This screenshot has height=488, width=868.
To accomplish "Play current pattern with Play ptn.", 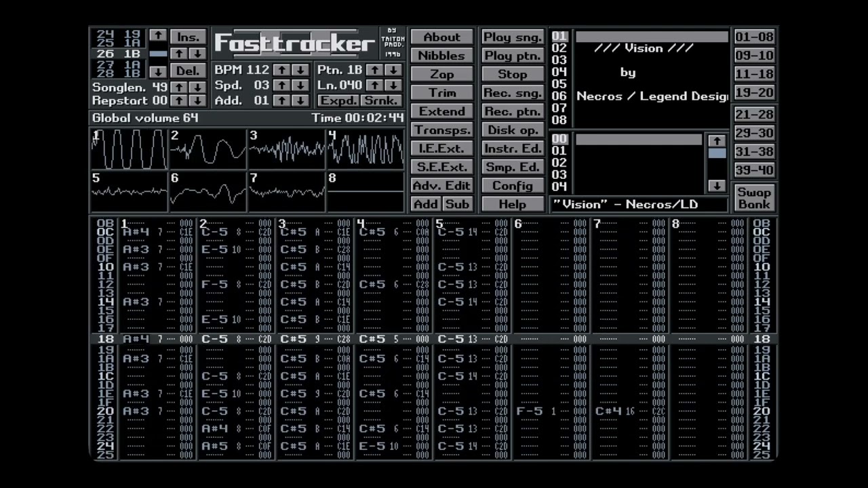I will 513,56.
